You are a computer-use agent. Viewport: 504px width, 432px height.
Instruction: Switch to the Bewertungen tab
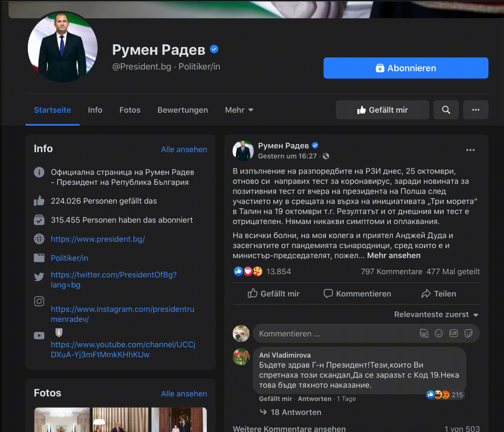[x=183, y=110]
